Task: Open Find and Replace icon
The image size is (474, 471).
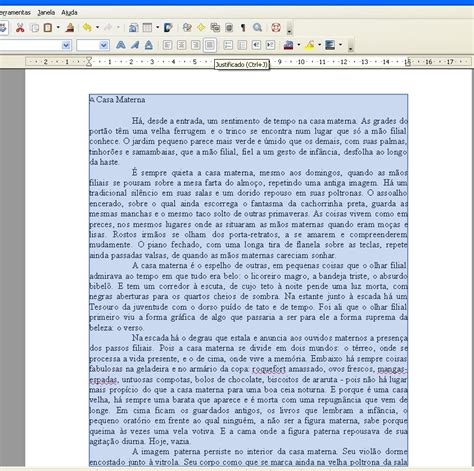Action: 187,28
